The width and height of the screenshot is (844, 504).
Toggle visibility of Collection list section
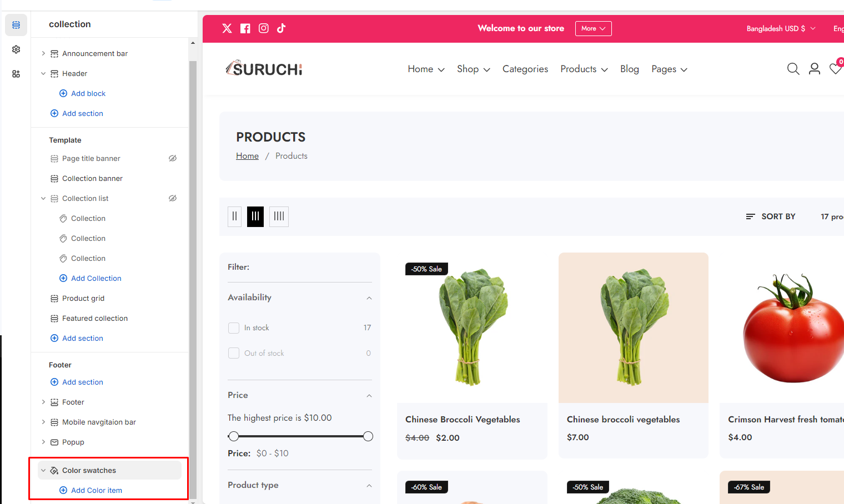(x=173, y=198)
